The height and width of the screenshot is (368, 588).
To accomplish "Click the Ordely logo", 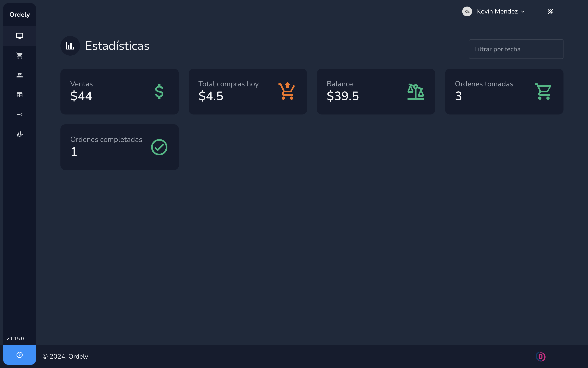I will pyautogui.click(x=19, y=15).
